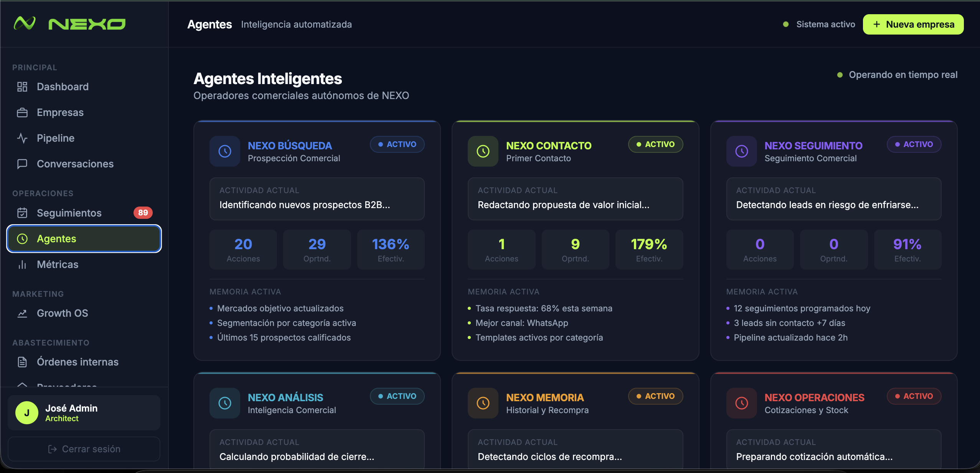Click the NEXO logo icon
The height and width of the screenshot is (473, 980).
pos(25,23)
